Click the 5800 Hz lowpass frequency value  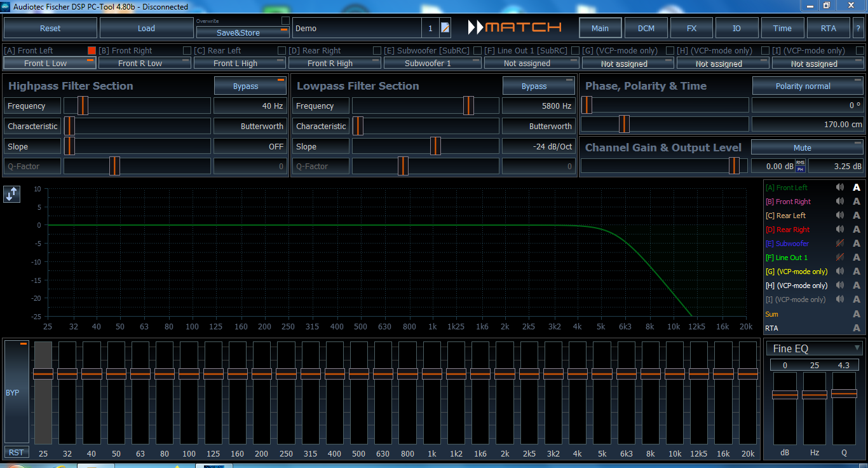pyautogui.click(x=539, y=106)
